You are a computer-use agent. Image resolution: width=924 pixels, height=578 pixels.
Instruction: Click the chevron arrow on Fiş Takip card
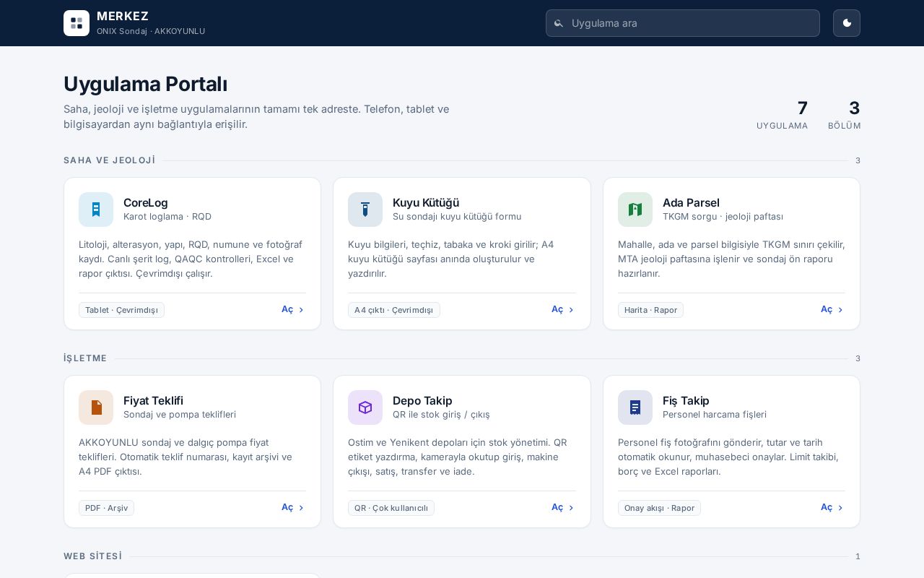click(840, 508)
